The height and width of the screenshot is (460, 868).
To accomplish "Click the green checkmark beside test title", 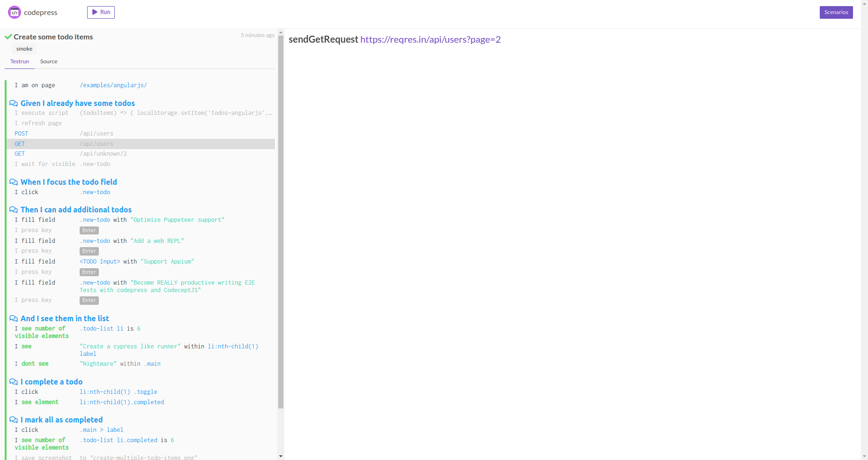I will (x=8, y=36).
